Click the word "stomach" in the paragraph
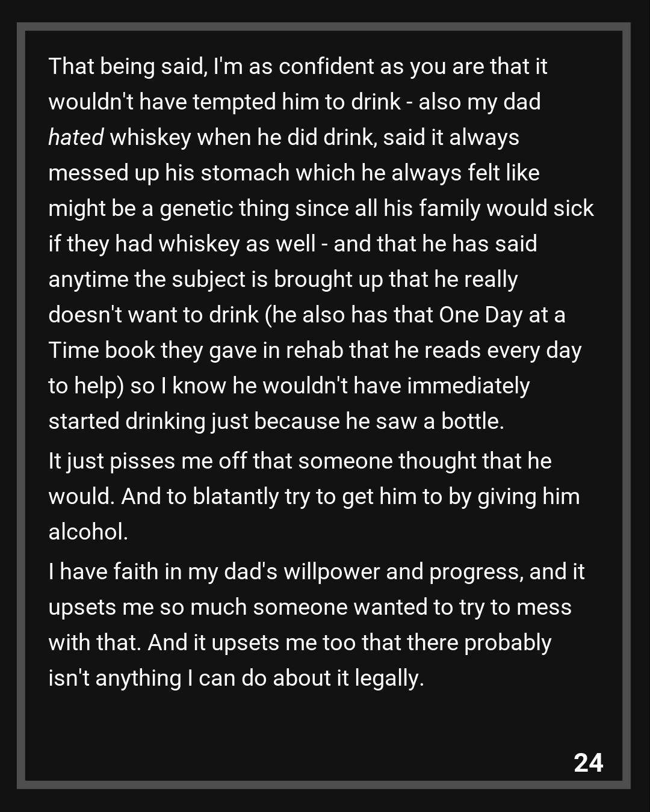 click(244, 173)
